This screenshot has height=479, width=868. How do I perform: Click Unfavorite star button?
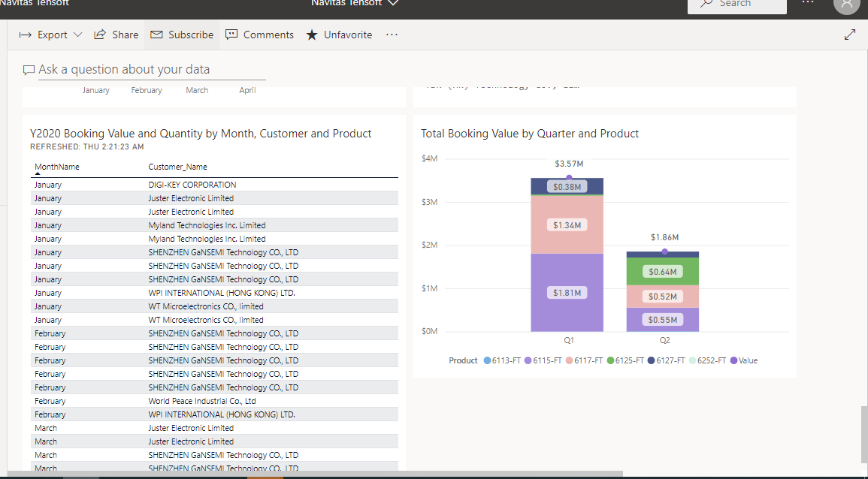339,35
